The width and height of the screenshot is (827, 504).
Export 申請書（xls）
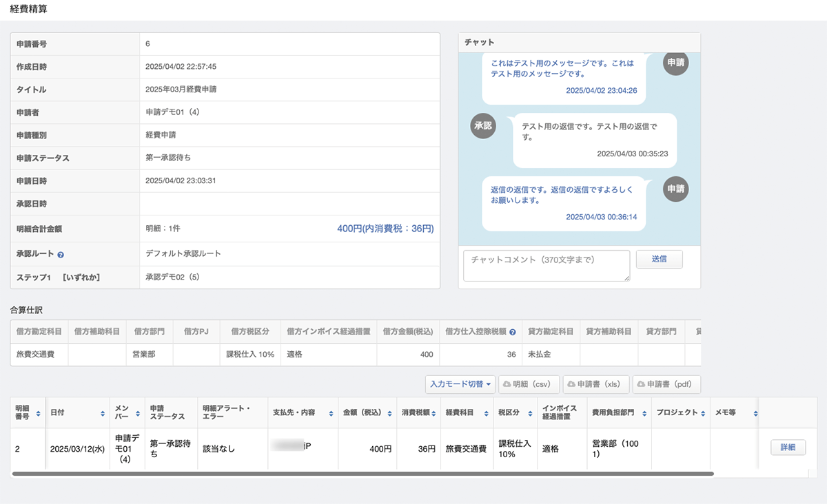coord(595,384)
